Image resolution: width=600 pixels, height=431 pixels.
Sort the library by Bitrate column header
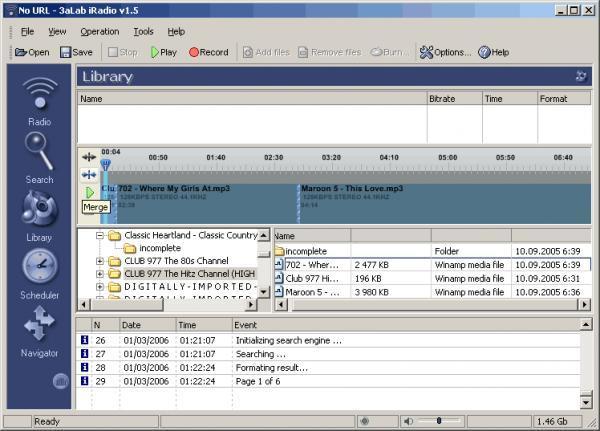point(455,99)
